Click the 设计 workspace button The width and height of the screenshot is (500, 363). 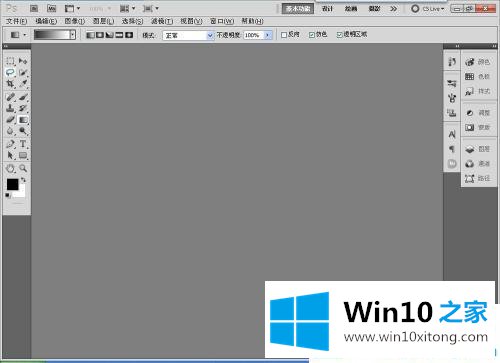point(327,9)
